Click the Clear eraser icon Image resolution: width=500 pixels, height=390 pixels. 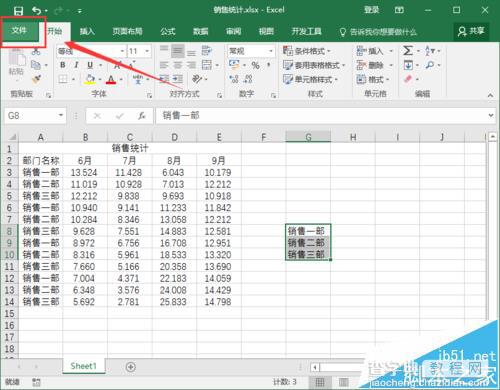tap(408, 79)
